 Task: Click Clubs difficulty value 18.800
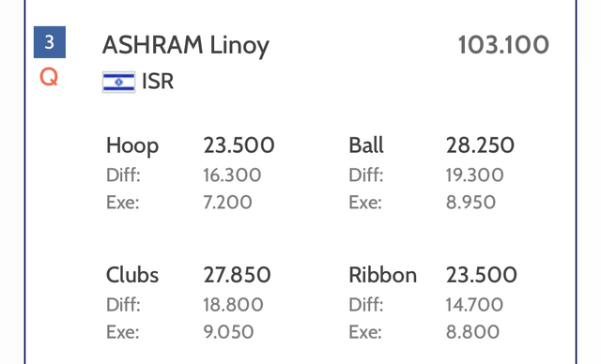[233, 305]
